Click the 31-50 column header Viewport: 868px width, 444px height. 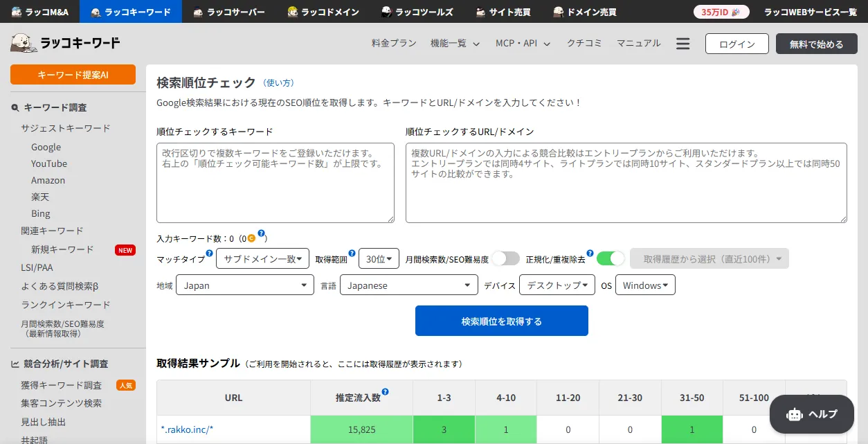(x=692, y=398)
